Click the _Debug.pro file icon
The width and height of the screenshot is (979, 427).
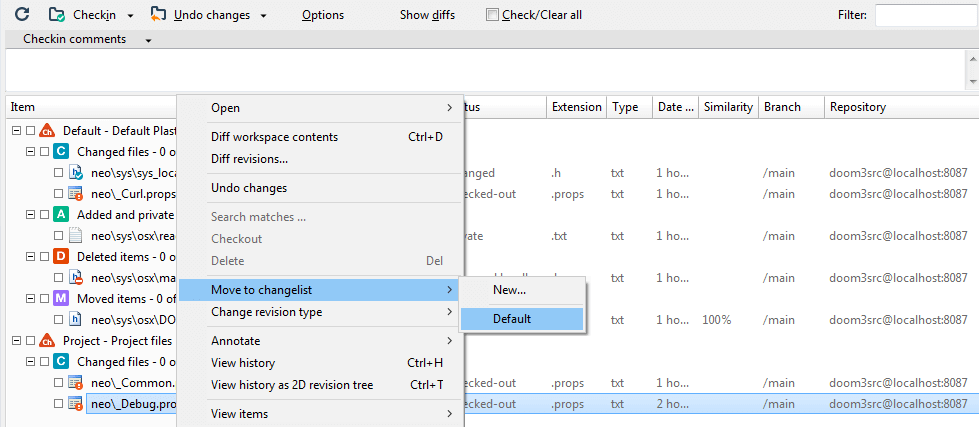pyautogui.click(x=76, y=403)
